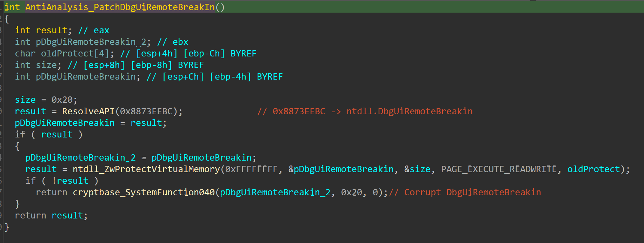The height and width of the screenshot is (243, 644).
Task: Click the opening brace after function header
Action: (7, 19)
